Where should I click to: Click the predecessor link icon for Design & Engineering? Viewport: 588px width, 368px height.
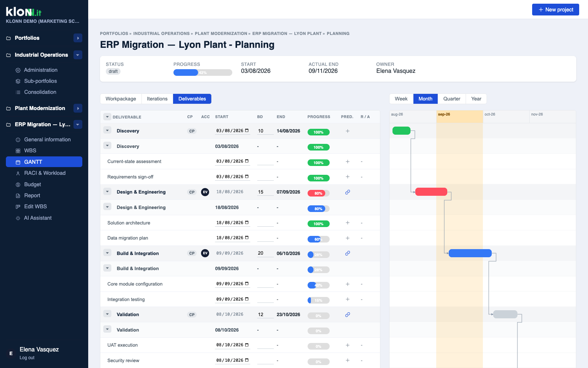pyautogui.click(x=347, y=192)
